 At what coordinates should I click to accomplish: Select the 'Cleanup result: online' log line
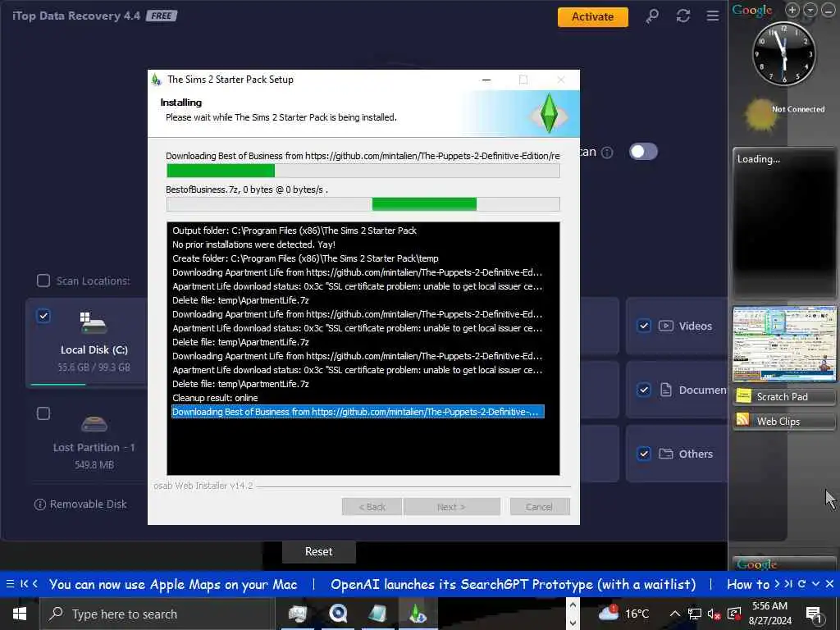coord(215,398)
